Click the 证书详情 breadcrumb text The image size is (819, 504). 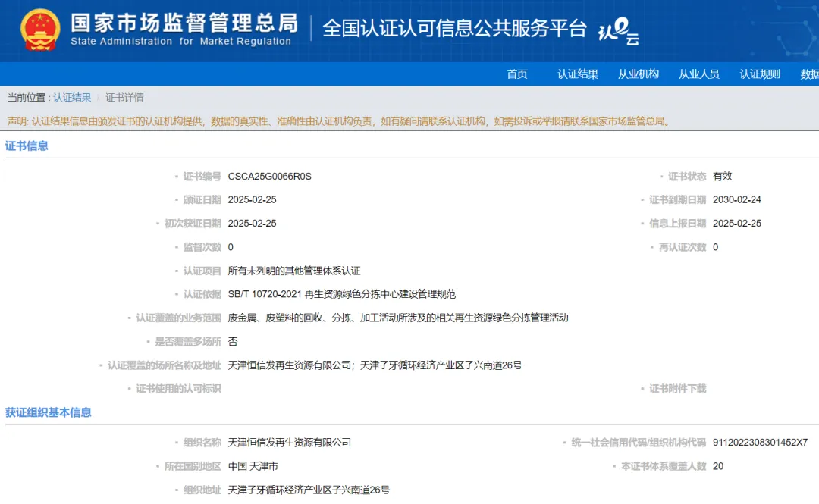tap(124, 98)
